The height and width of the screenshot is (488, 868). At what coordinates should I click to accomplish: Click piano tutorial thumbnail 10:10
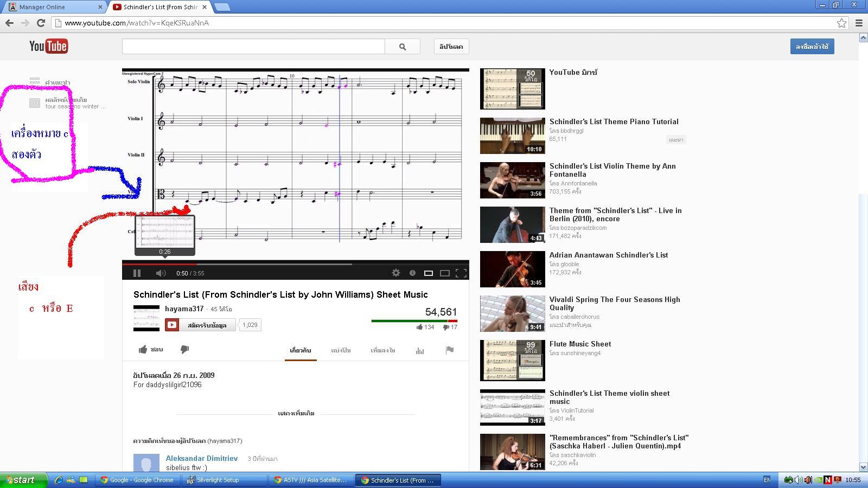[513, 136]
